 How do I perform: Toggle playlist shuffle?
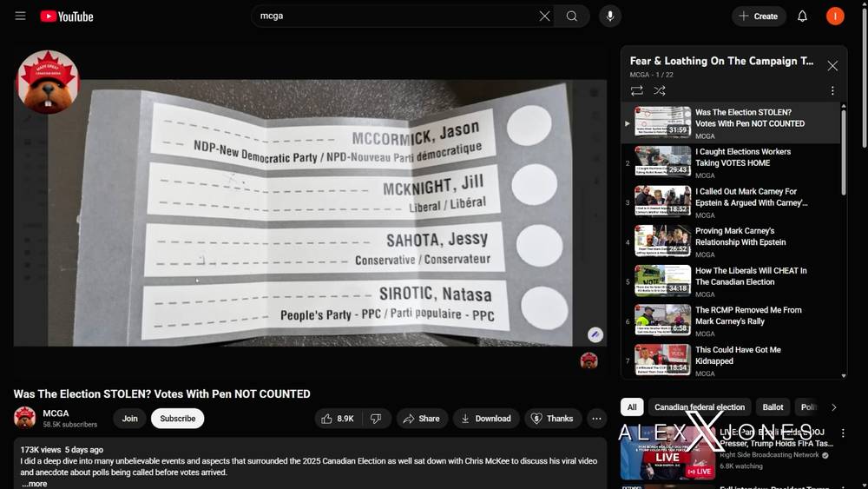660,90
